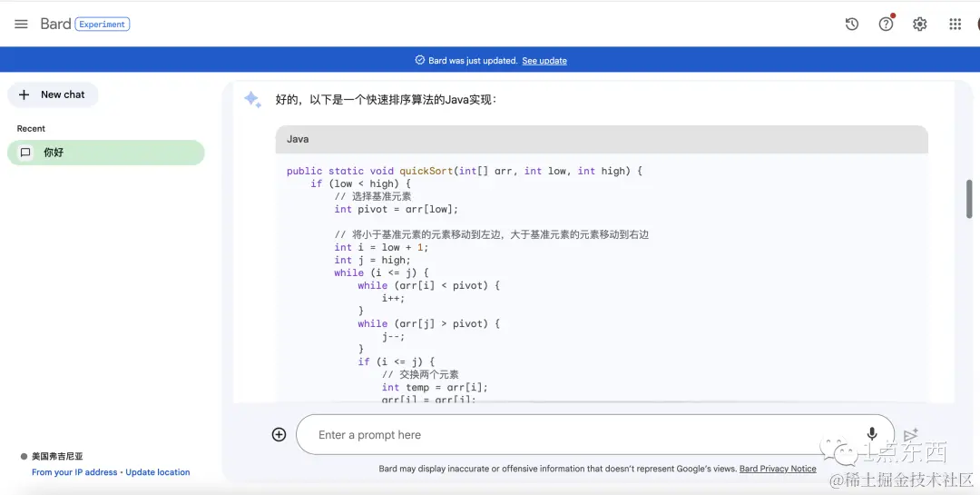Click the '// 选择基准元素' comment line
The image size is (980, 495).
pos(373,196)
